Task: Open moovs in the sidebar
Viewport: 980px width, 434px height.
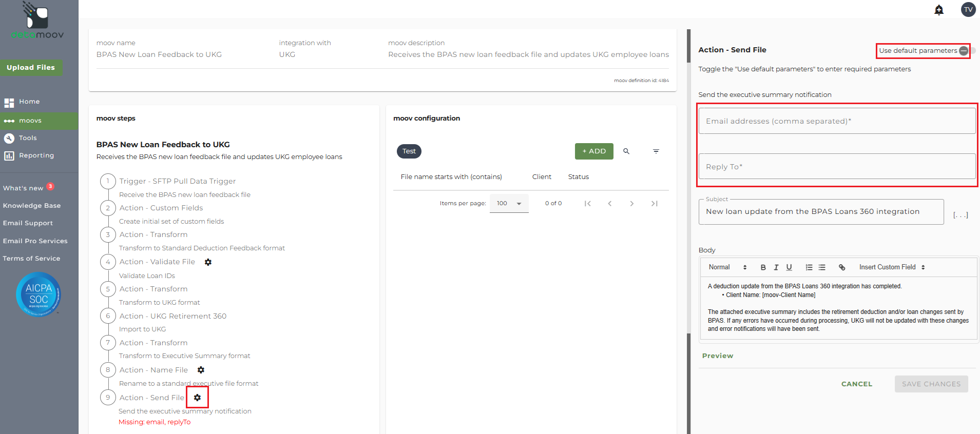Action: coord(40,121)
